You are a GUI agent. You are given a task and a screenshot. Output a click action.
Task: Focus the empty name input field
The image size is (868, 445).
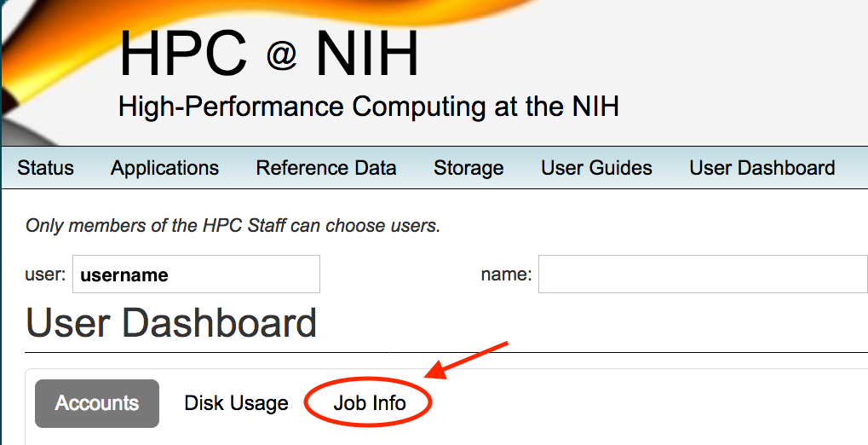pos(702,275)
